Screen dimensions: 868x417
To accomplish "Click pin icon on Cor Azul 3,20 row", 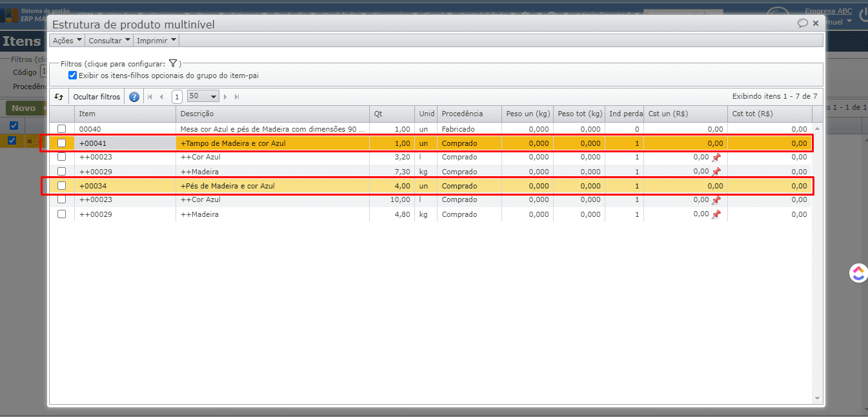I will [x=716, y=158].
